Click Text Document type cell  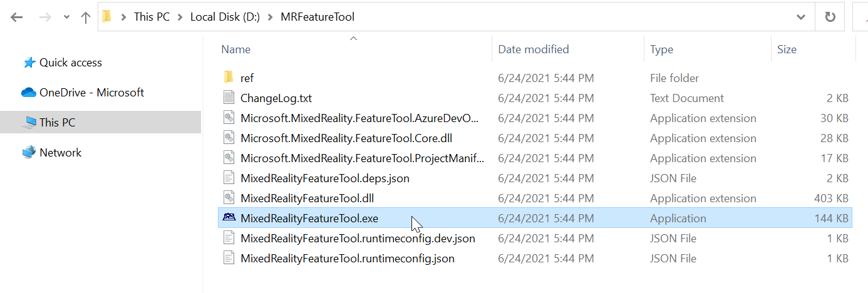(x=687, y=98)
